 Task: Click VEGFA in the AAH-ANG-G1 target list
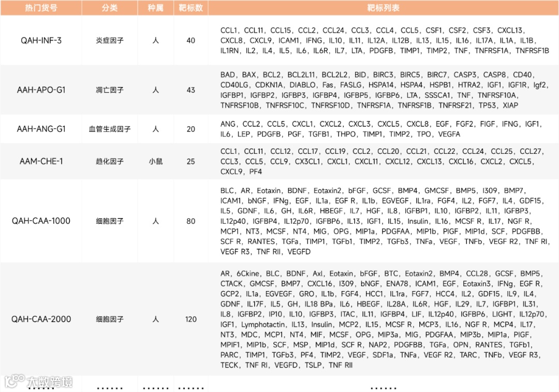(x=449, y=134)
